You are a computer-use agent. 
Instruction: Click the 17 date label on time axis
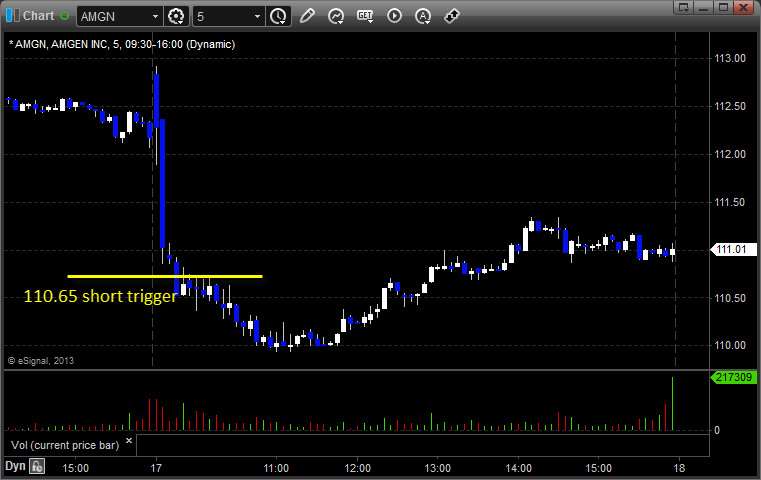point(156,468)
